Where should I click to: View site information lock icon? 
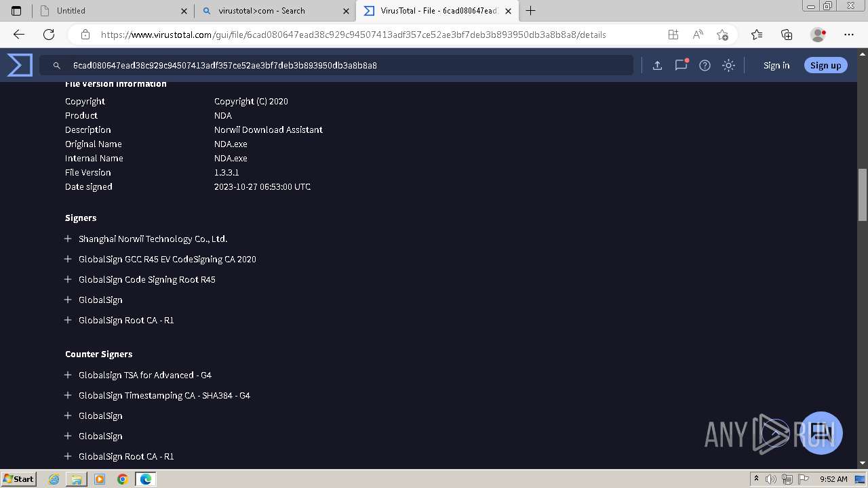coord(85,35)
